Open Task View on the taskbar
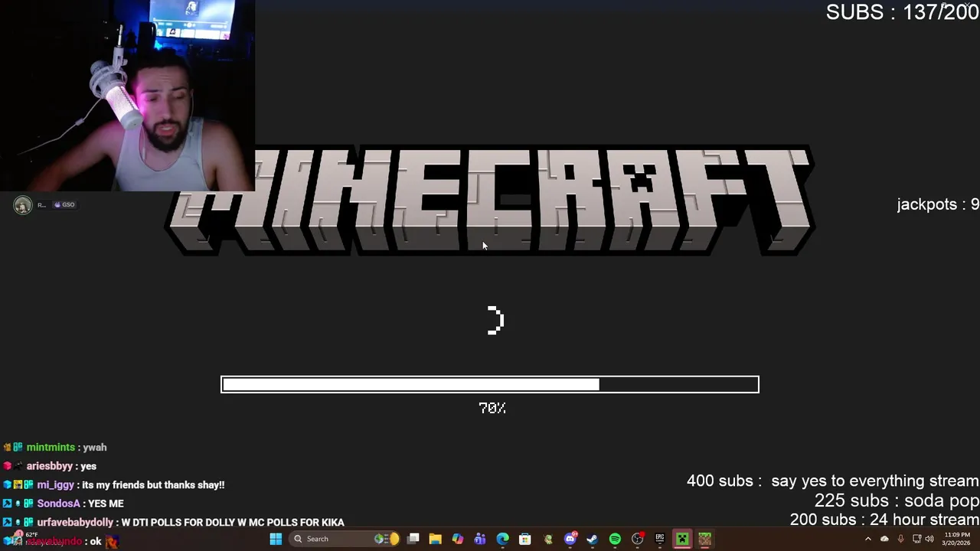This screenshot has height=551, width=980. 413,539
